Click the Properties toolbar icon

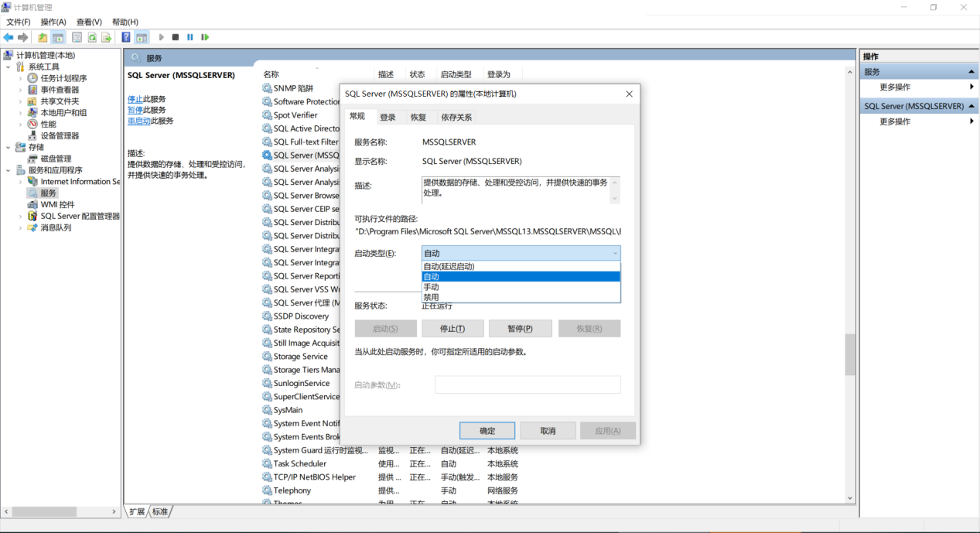point(77,37)
